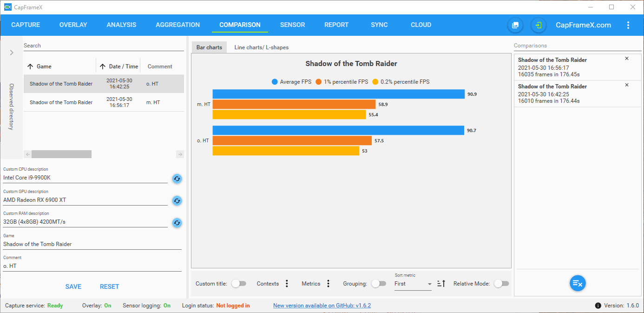Click the m. HT 1% percentile bar

[294, 104]
